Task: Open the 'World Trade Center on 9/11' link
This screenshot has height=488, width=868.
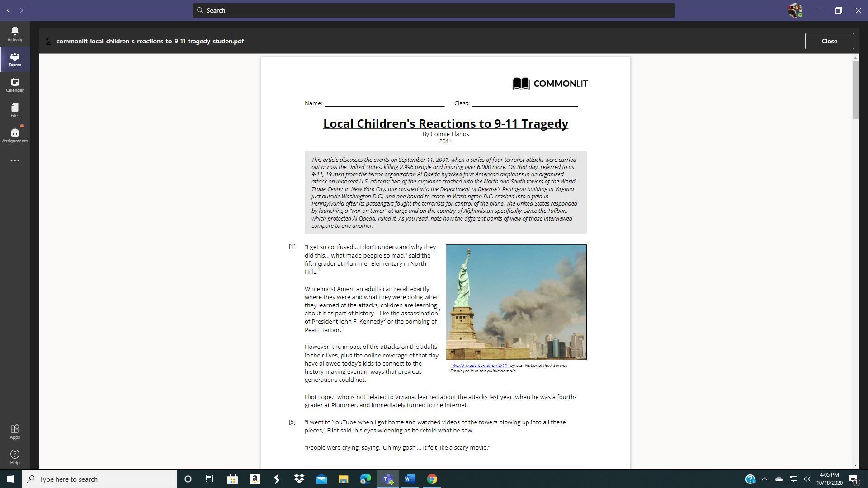Action: [x=478, y=365]
